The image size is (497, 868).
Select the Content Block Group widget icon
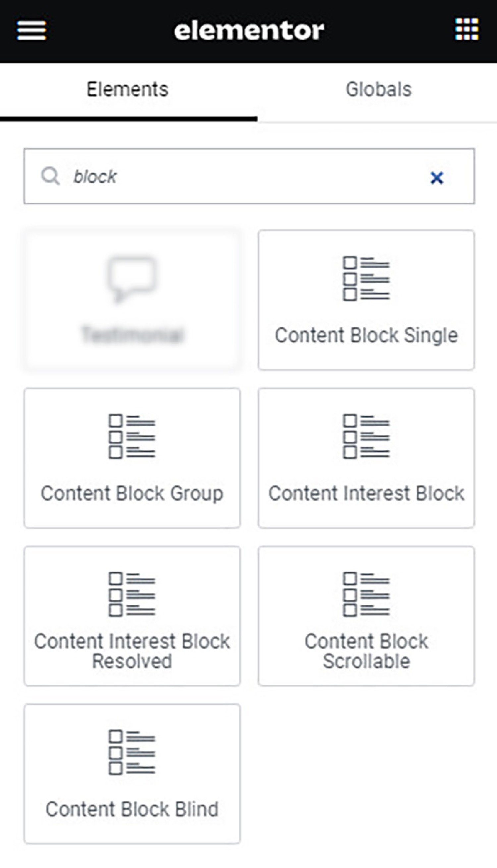click(x=132, y=436)
